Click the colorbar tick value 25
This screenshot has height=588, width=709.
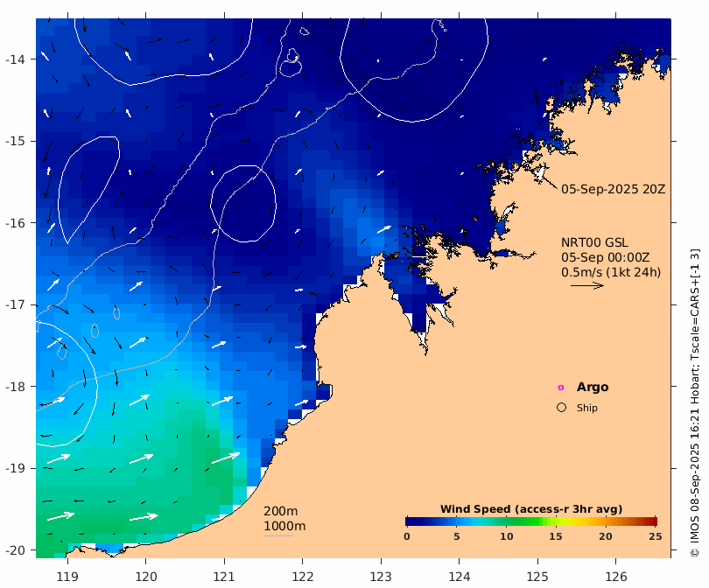(656, 536)
